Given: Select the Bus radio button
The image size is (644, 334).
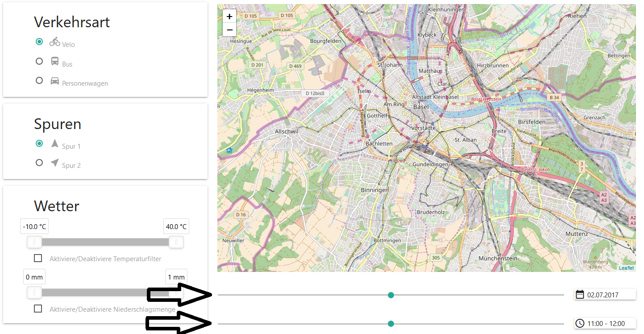Looking at the screenshot, I should point(39,61).
